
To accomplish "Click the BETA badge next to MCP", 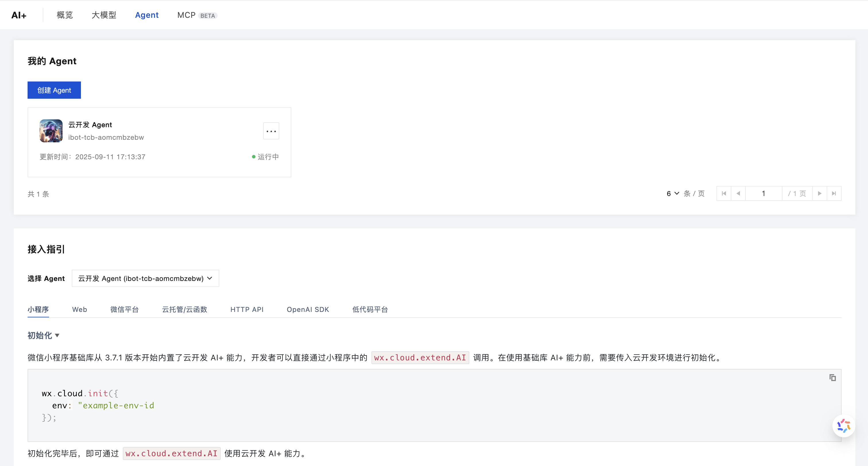I will (208, 15).
